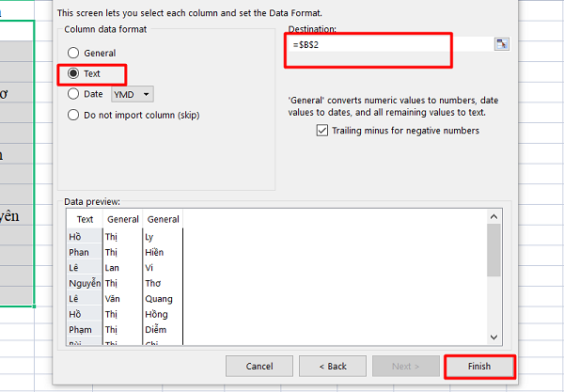This screenshot has height=392, width=564.
Task: Go to previous step with Back
Action: coord(333,366)
